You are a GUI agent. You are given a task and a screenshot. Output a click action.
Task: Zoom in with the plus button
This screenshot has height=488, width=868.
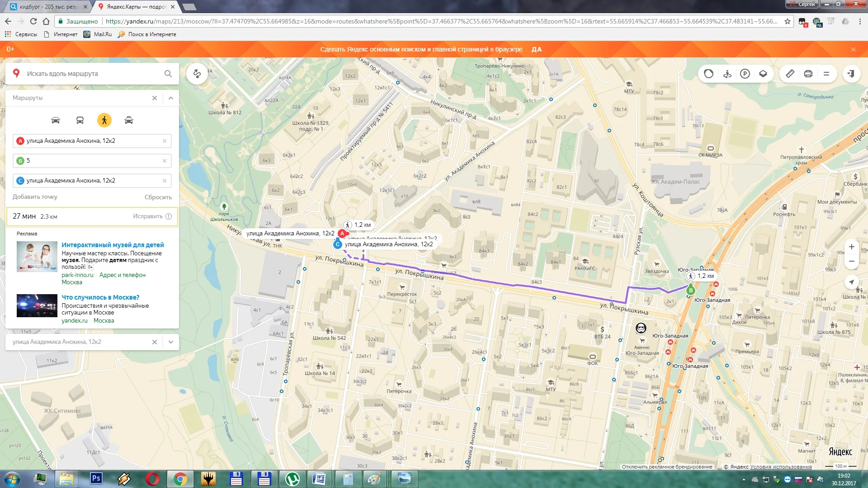[851, 247]
